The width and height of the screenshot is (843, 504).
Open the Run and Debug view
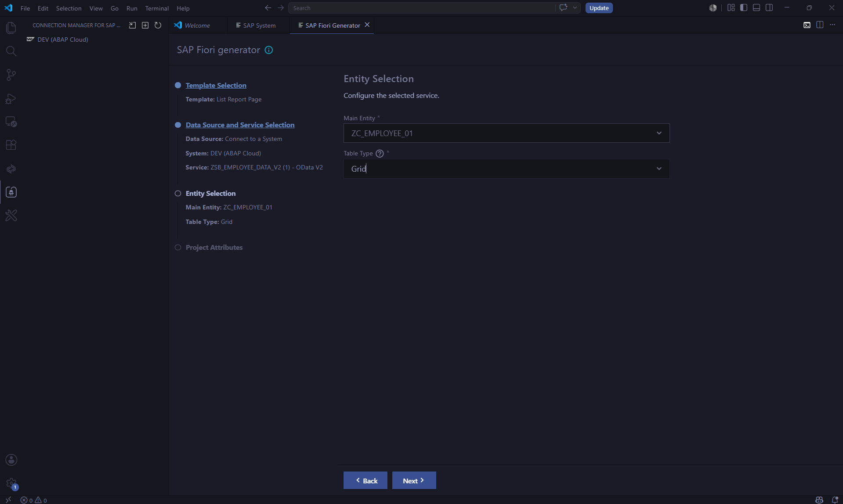11,98
